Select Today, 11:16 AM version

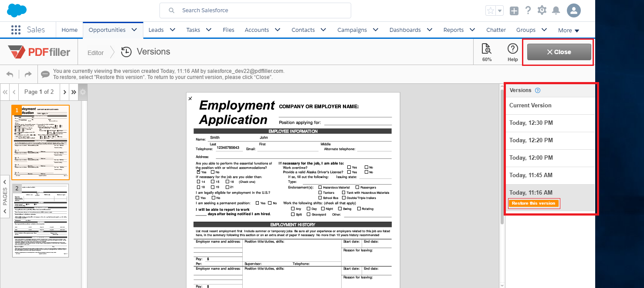coord(550,193)
